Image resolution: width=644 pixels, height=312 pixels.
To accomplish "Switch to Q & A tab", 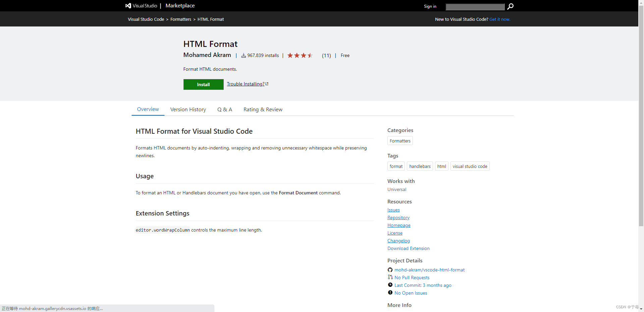I will click(x=225, y=110).
